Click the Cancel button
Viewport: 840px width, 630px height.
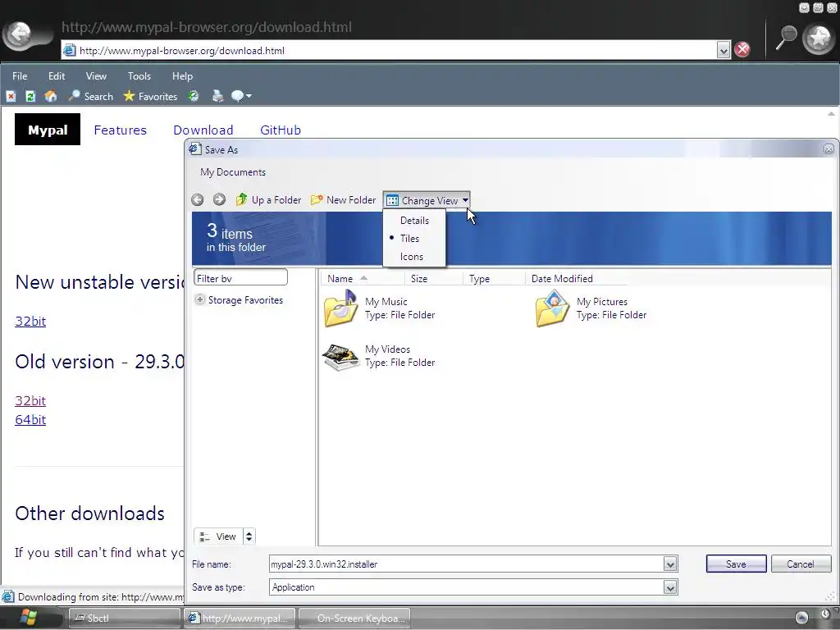[x=801, y=564]
